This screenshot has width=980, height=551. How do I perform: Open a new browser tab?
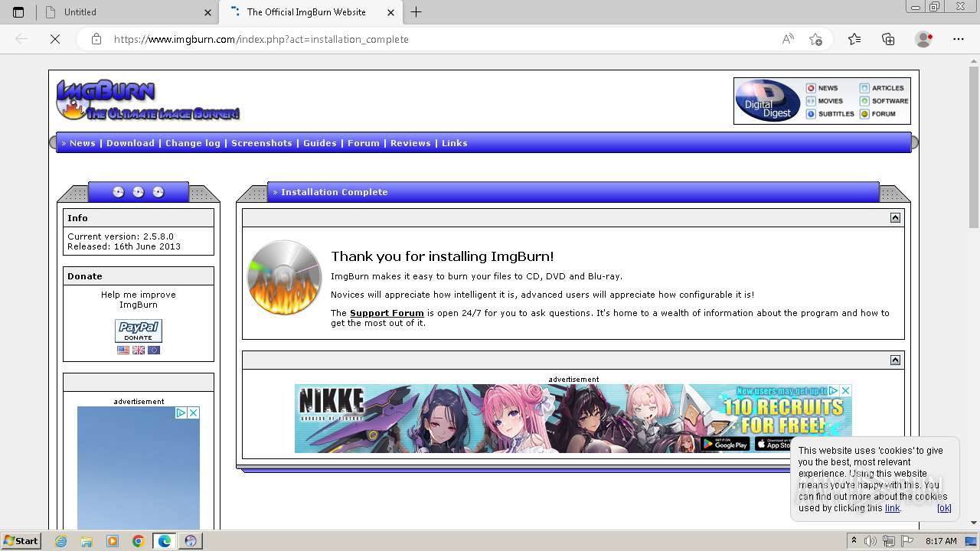click(416, 12)
